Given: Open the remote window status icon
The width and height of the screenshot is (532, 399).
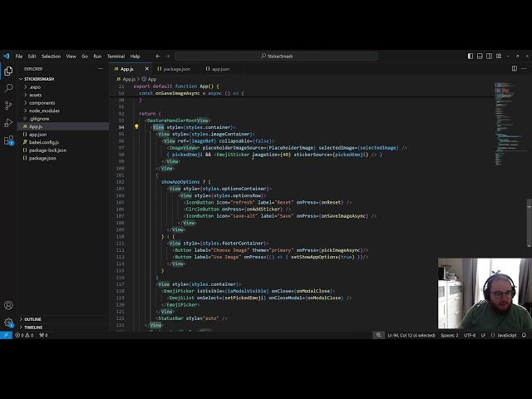Looking at the screenshot, I should coord(6,335).
